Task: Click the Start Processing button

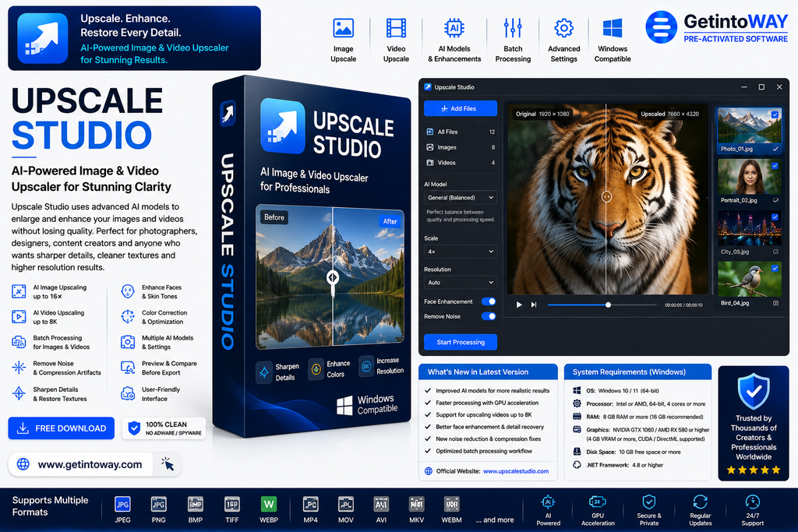Action: point(461,342)
